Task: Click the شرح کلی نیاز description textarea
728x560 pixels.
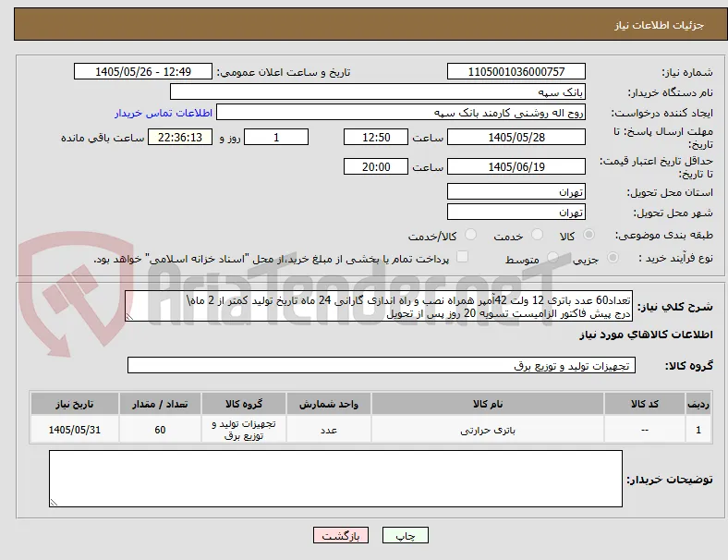Action: [379, 307]
